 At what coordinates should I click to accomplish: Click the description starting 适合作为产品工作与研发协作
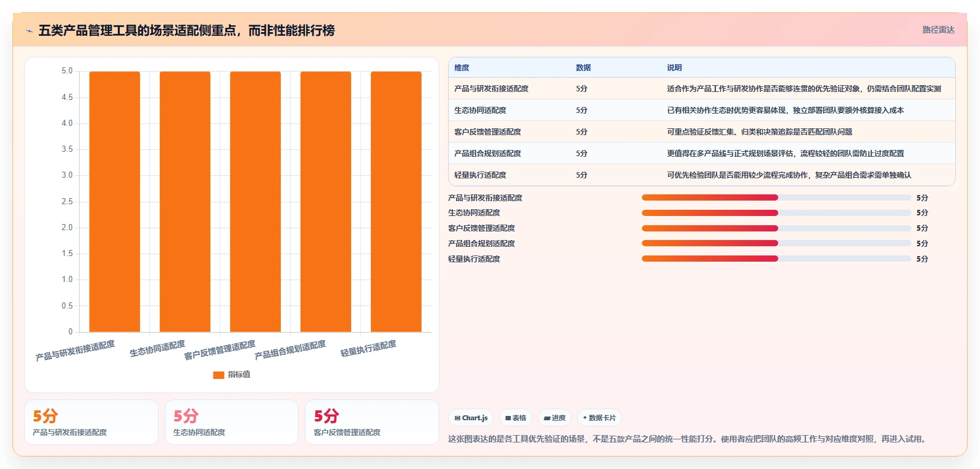click(x=804, y=89)
